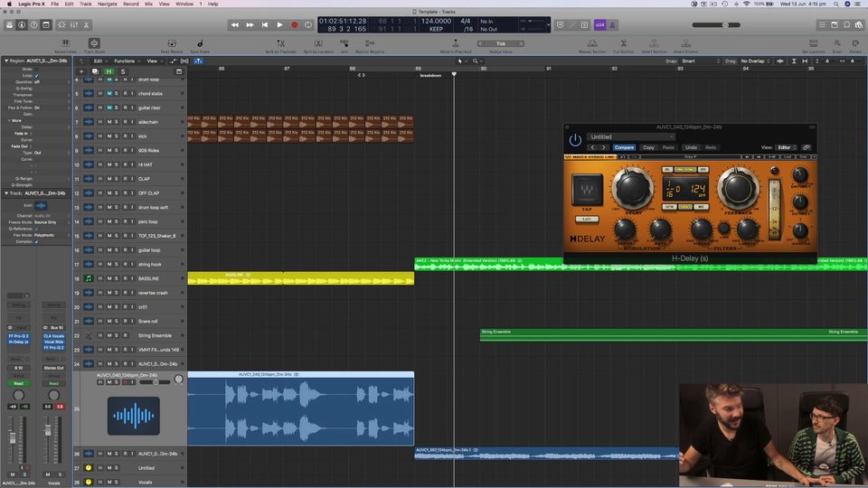Screen dimensions: 868x488
Task: Toggle the Loop checkbox in Region inspector
Action: [36, 75]
